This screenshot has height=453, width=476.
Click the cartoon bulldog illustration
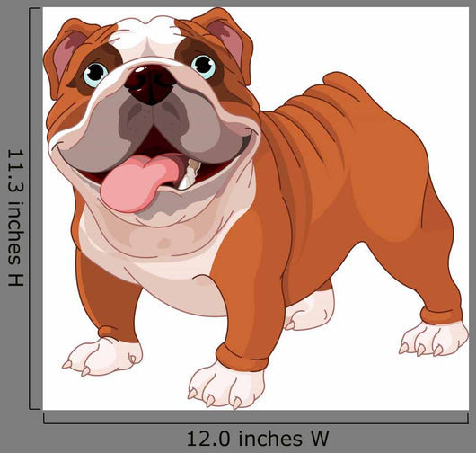tap(256, 209)
